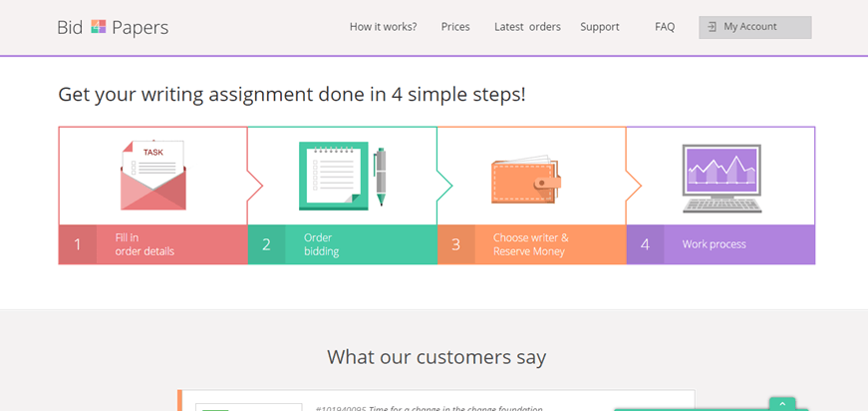Screen dimensions: 868x411
Task: Select step 4 Work process
Action: click(x=721, y=244)
